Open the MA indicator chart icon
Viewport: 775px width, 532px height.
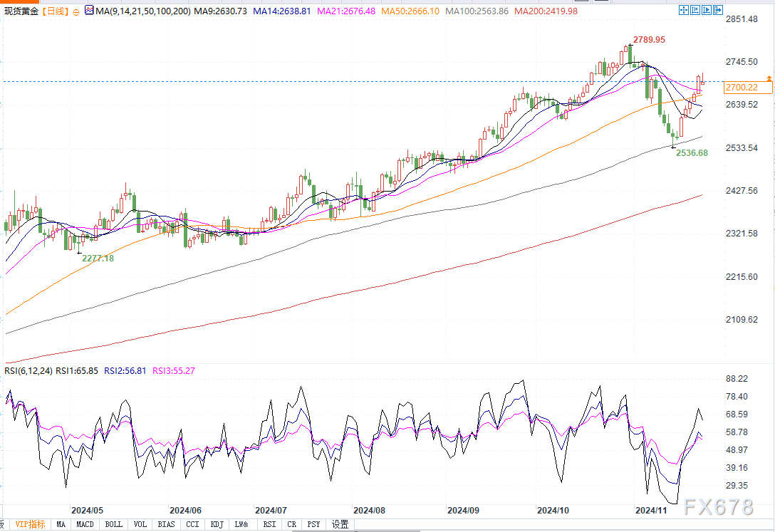pos(88,11)
